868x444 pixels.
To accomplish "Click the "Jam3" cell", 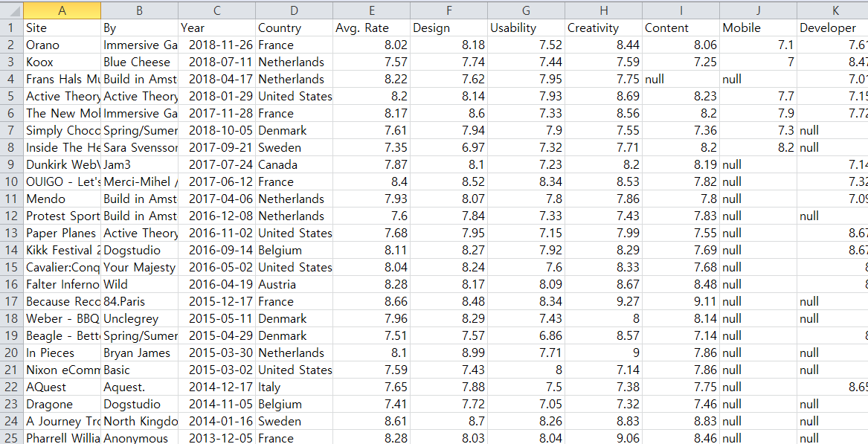I will [x=140, y=164].
